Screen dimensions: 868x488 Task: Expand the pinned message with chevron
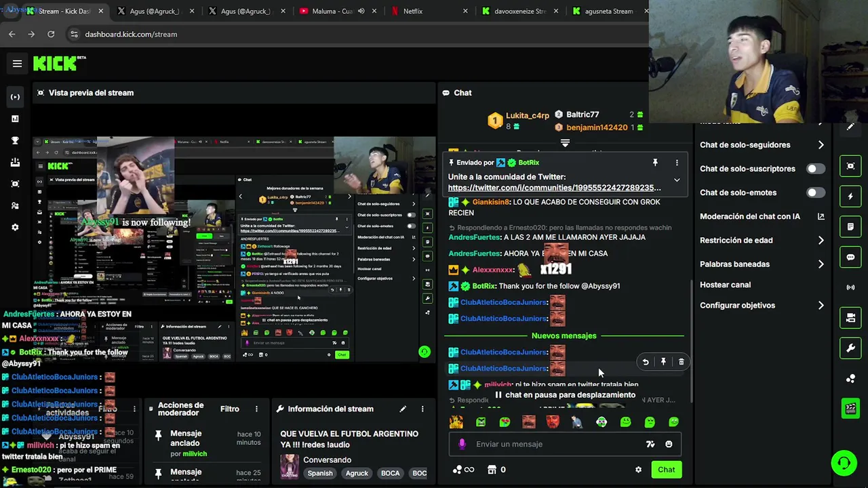[677, 180]
